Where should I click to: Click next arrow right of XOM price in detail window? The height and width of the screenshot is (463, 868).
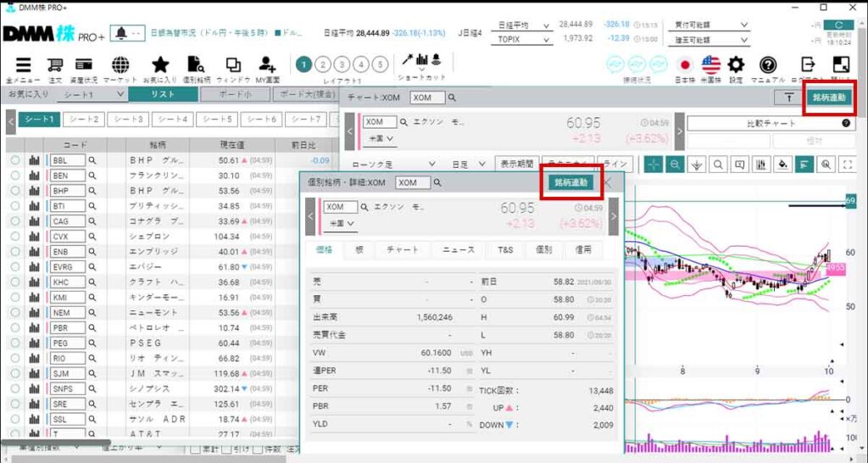click(x=613, y=216)
